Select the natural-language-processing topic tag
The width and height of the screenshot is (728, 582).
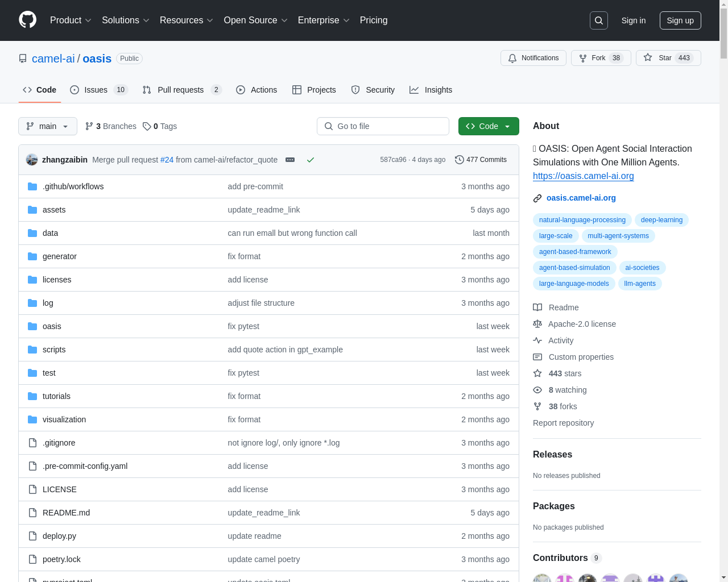click(582, 220)
